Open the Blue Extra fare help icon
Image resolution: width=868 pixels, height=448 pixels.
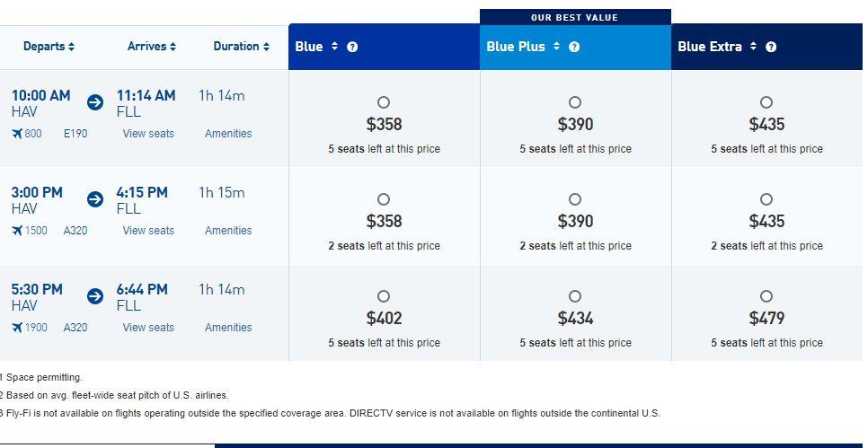[x=771, y=47]
